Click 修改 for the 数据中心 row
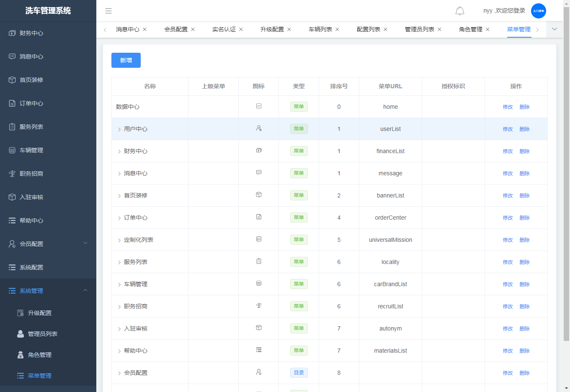 pyautogui.click(x=508, y=107)
